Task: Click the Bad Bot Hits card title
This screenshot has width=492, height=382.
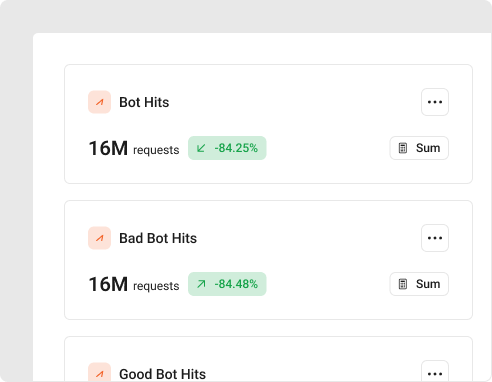Action: click(158, 238)
